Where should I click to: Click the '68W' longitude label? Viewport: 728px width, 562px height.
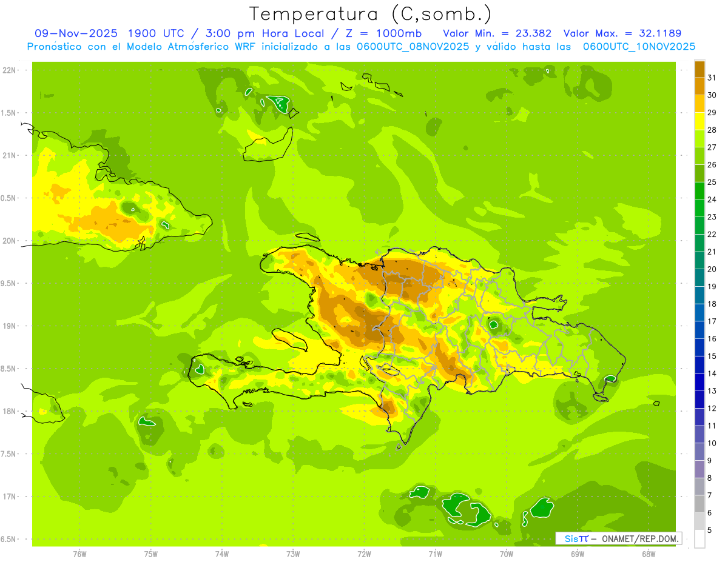pos(649,554)
